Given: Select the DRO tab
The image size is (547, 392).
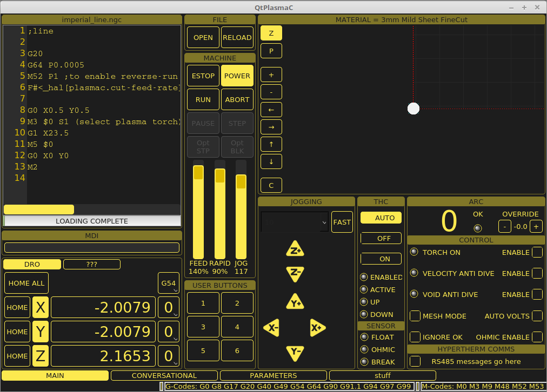Looking at the screenshot, I should point(32,264).
